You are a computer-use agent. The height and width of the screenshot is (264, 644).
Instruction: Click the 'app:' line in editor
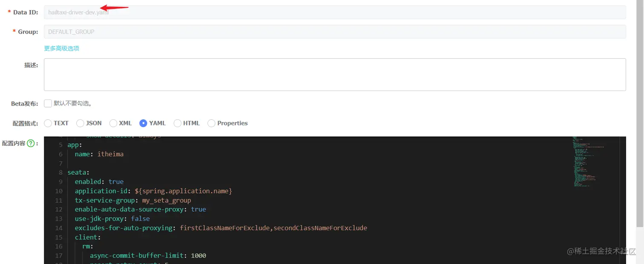pyautogui.click(x=75, y=145)
